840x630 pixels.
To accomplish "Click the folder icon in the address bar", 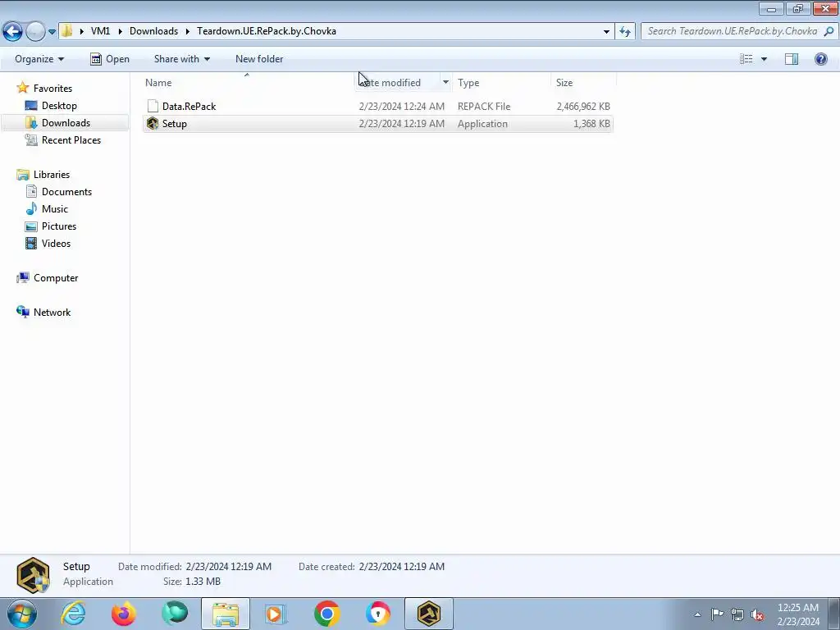I will coord(66,30).
